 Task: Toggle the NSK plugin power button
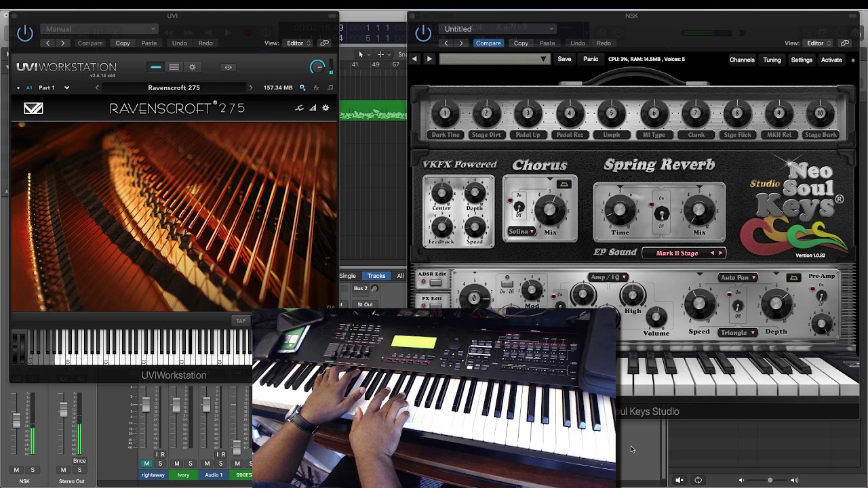[x=423, y=33]
